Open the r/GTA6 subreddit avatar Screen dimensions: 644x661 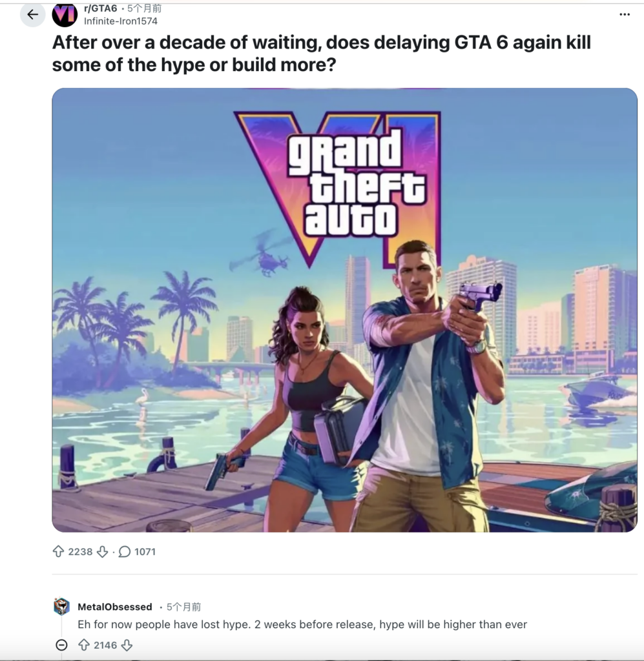click(65, 15)
